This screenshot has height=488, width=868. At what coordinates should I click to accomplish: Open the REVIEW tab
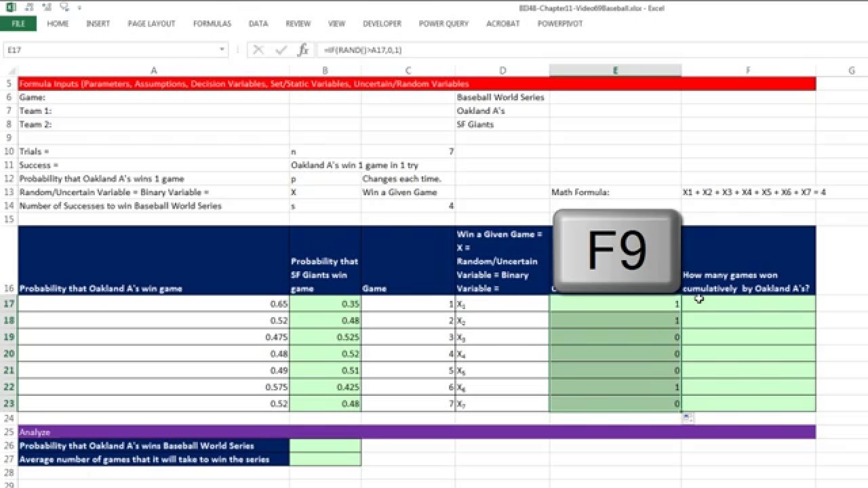click(298, 24)
